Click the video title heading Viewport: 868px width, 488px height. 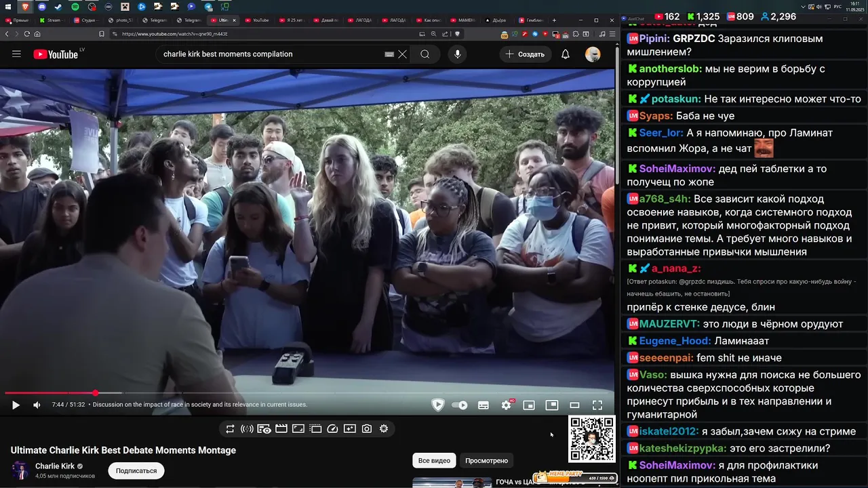coord(123,450)
